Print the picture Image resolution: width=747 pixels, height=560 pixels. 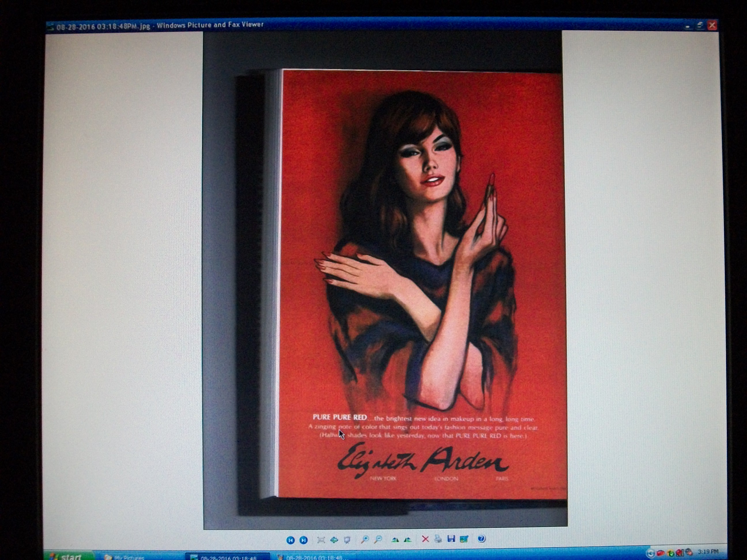(438, 539)
